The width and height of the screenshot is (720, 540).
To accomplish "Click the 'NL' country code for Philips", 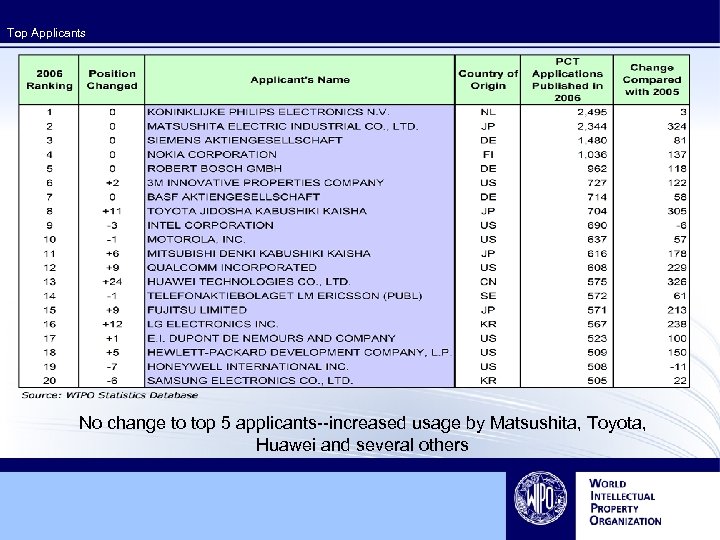I will pyautogui.click(x=488, y=112).
